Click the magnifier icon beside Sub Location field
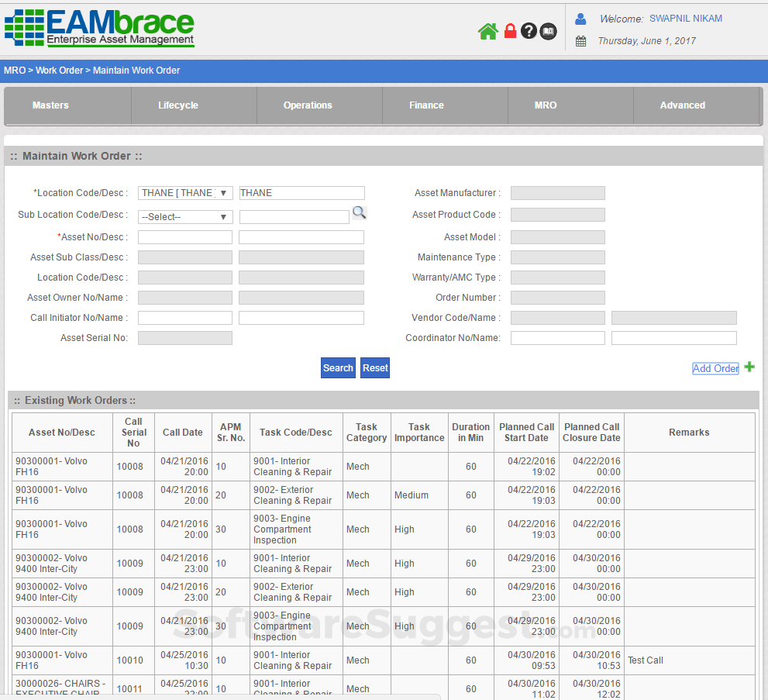 point(359,212)
